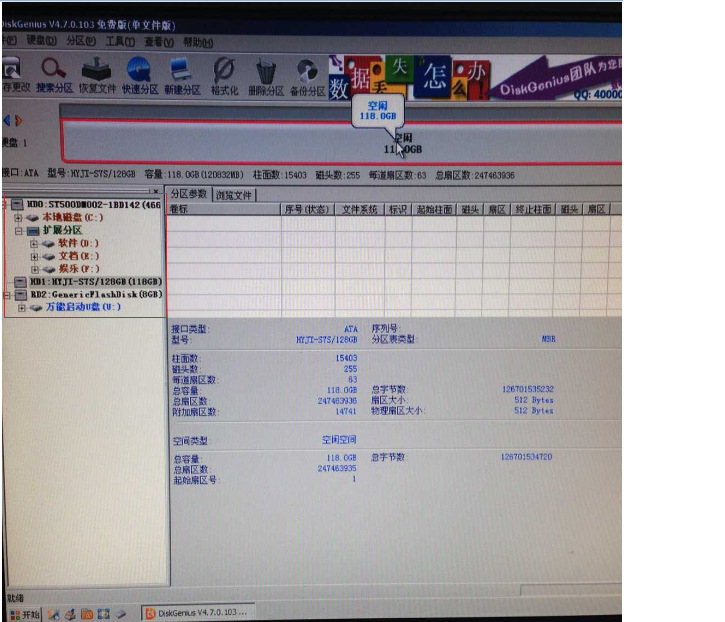
Task: Click the MBR partition table type value
Action: [548, 339]
